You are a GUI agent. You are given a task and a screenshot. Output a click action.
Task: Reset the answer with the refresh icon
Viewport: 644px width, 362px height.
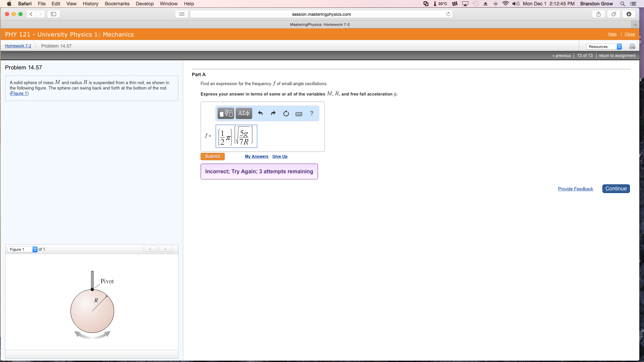tap(286, 114)
